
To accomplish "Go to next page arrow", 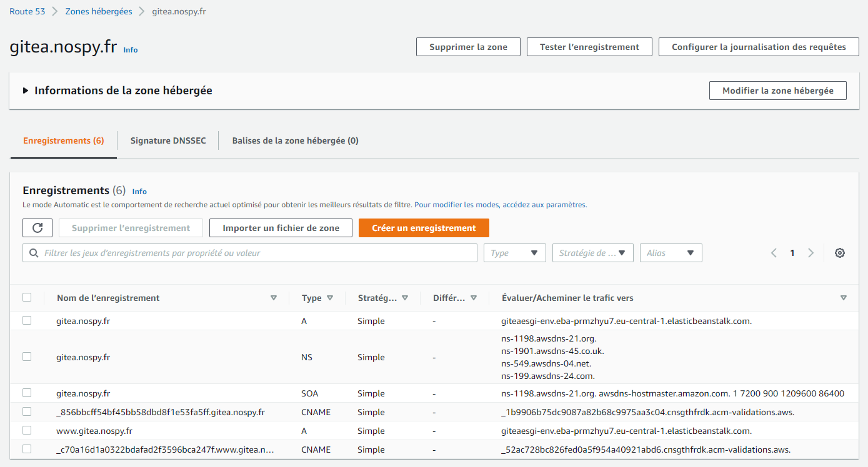I will [x=811, y=253].
